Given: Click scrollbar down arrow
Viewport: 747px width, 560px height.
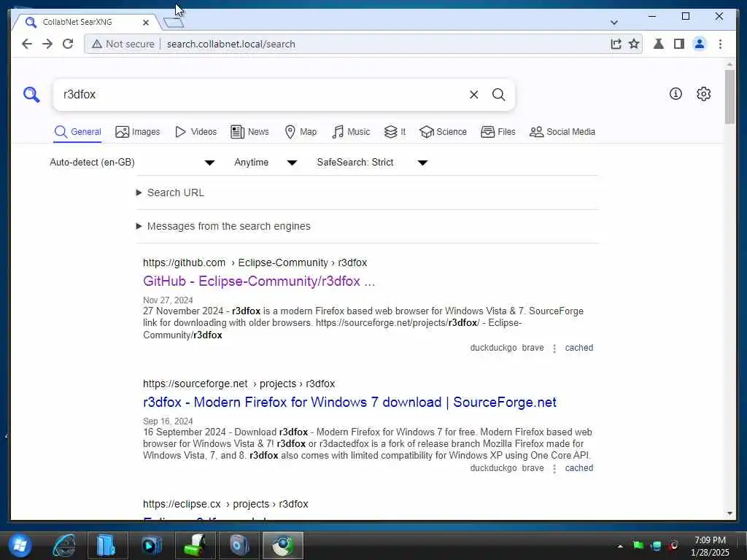Looking at the screenshot, I should (729, 513).
